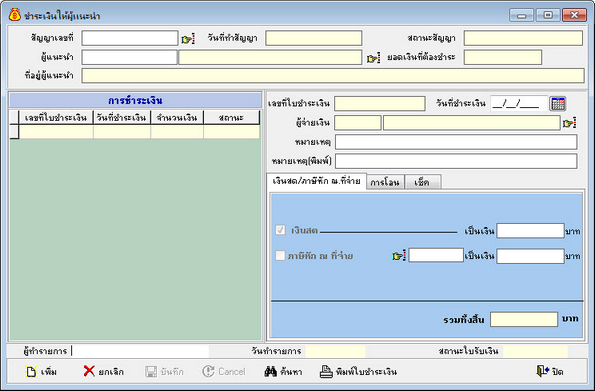Click the บันทึก (save) button
Screen dimensions: 595x391
(164, 371)
